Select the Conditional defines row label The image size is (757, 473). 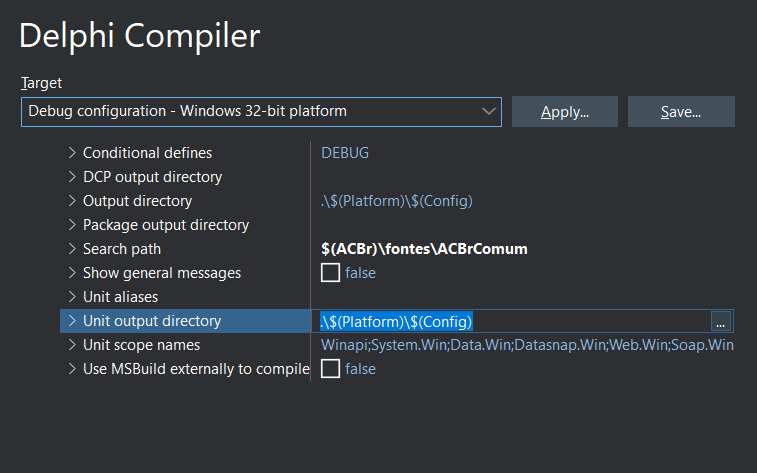click(x=147, y=153)
